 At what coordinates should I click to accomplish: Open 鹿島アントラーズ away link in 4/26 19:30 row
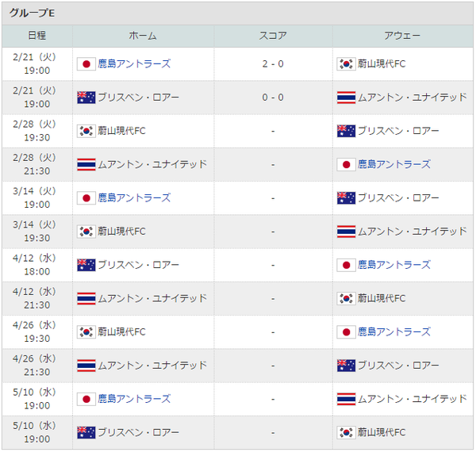394,332
